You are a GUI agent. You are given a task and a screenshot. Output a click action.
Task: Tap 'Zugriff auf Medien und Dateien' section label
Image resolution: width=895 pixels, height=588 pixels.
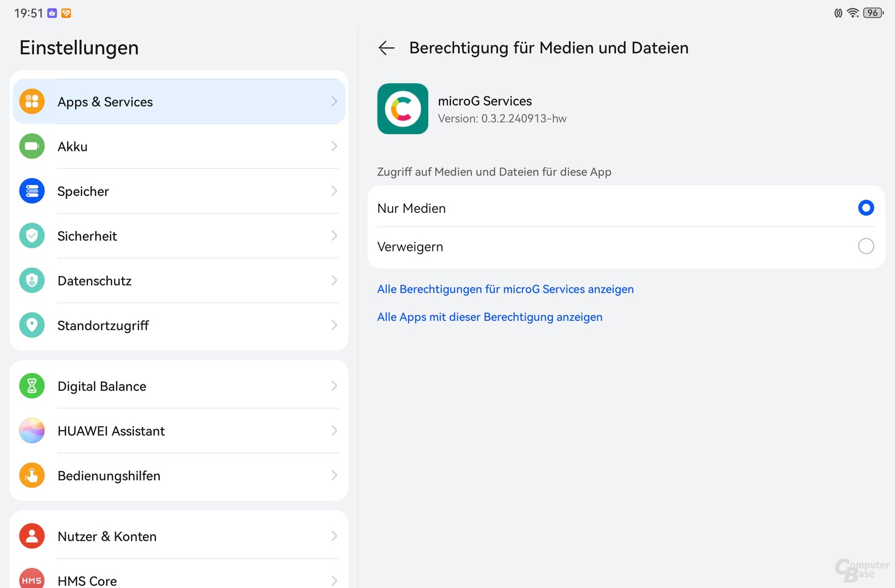(x=494, y=171)
